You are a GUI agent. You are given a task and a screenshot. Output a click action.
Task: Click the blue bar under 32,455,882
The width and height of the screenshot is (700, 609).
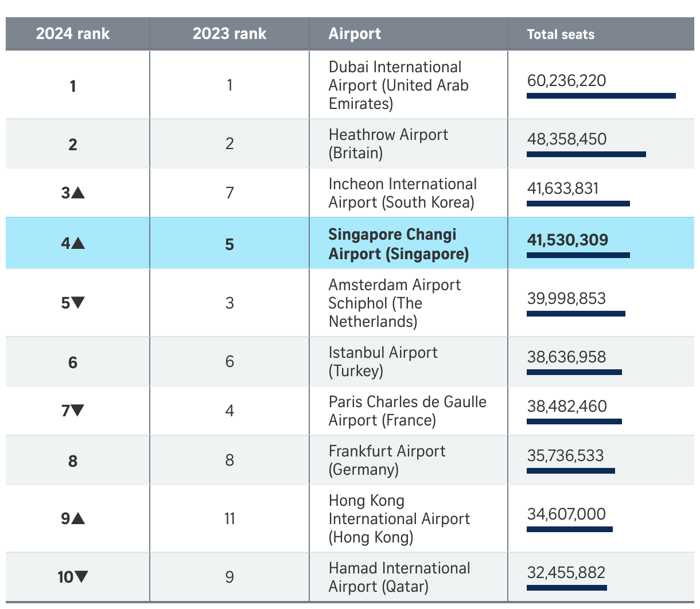(566, 588)
